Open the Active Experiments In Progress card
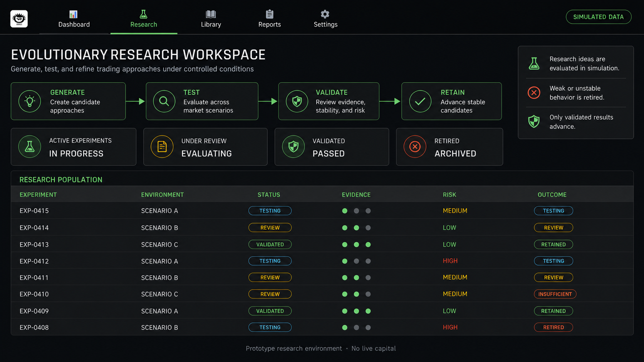 (74, 147)
